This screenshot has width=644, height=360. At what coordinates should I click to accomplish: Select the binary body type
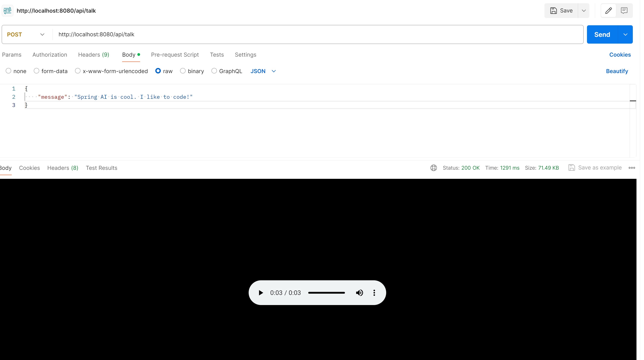coord(183,71)
